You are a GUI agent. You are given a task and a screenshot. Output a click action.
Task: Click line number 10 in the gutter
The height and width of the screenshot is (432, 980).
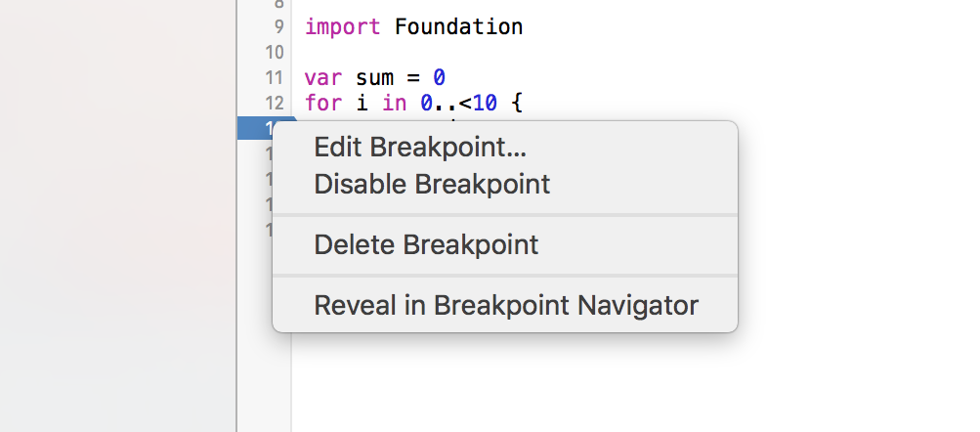click(273, 52)
